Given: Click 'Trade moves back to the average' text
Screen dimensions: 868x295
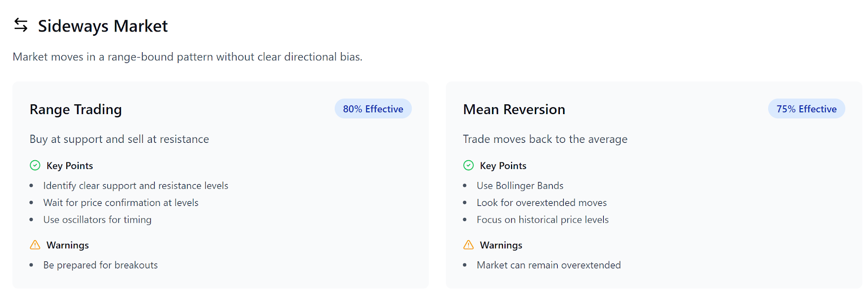Looking at the screenshot, I should point(545,139).
